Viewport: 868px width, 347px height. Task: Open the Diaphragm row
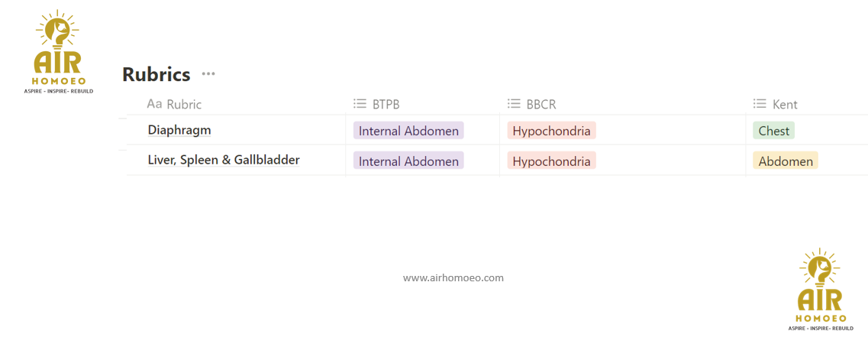[x=179, y=130]
